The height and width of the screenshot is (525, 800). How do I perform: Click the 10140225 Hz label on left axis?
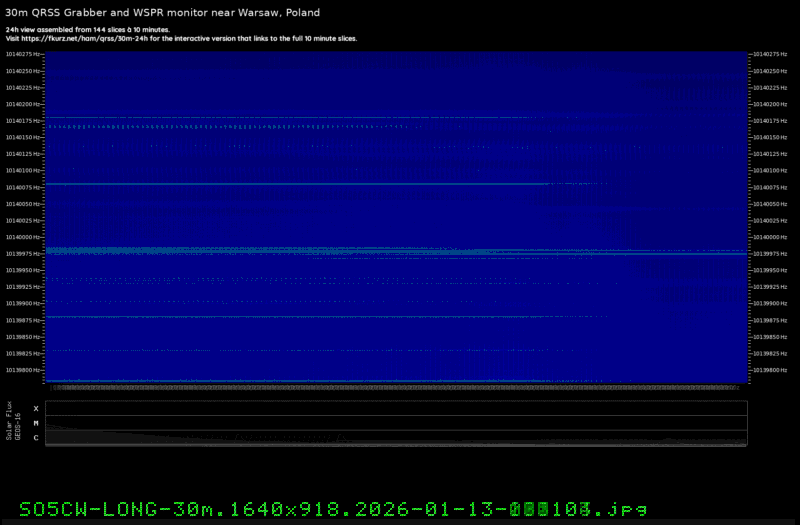tap(24, 88)
